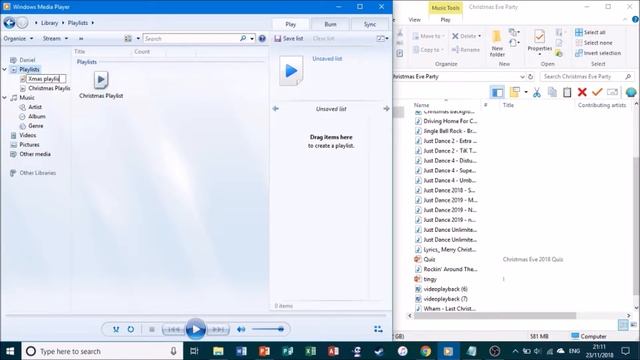Viewport: 640px width, 360px height.
Task: Skip to the next track
Action: [218, 329]
